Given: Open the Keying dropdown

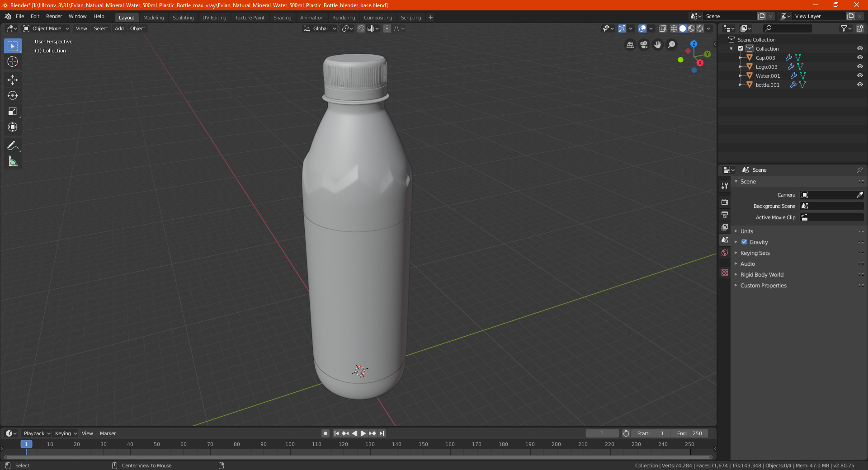Looking at the screenshot, I should pyautogui.click(x=66, y=433).
